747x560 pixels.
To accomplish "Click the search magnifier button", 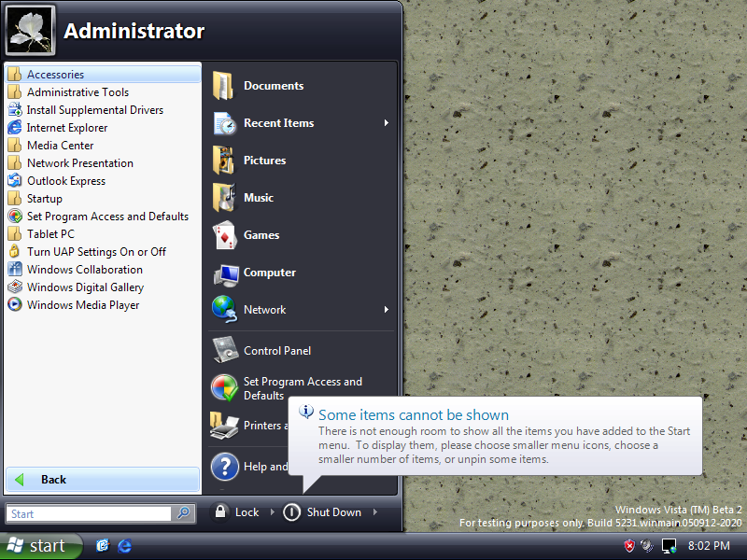I will pos(183,512).
